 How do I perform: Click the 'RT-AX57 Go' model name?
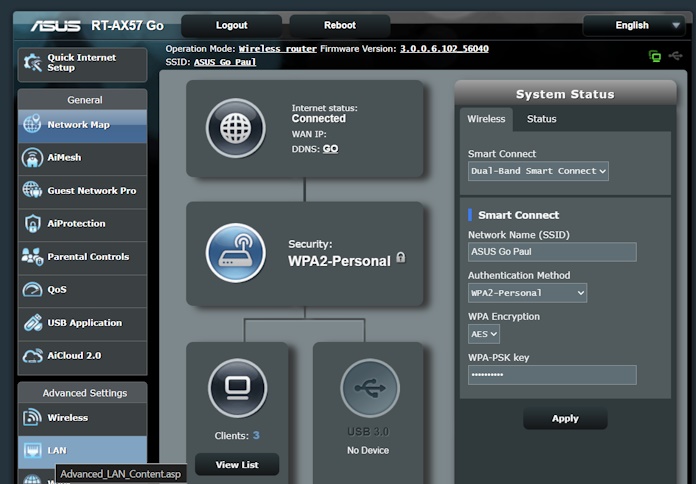point(127,26)
